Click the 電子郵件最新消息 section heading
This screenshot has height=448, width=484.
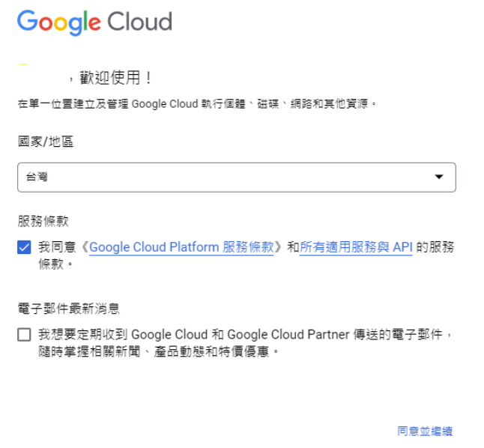(x=68, y=309)
